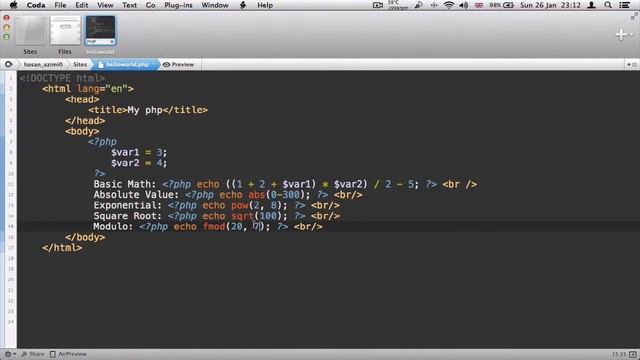Open the Sites thumbnail tab
640x360 pixels.
click(30, 35)
